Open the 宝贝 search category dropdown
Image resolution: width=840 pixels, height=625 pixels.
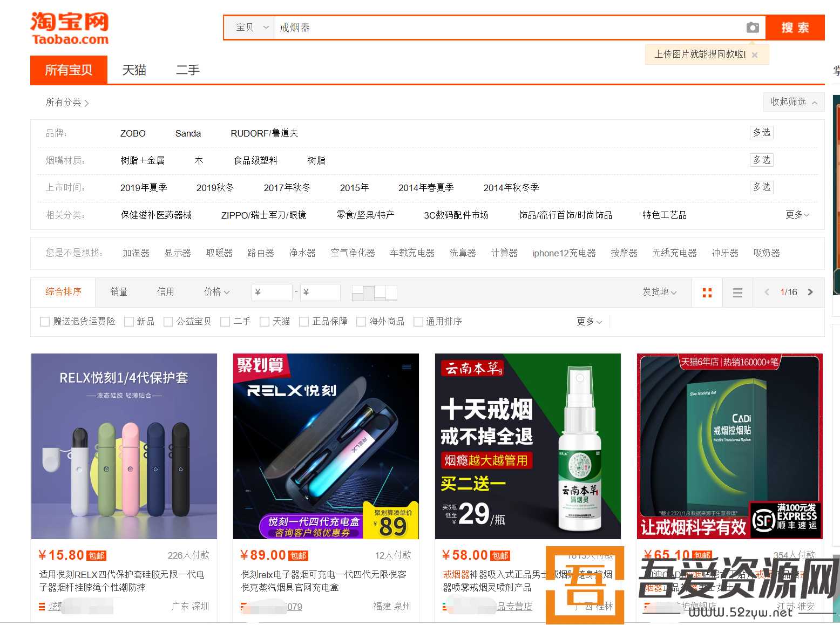point(249,27)
